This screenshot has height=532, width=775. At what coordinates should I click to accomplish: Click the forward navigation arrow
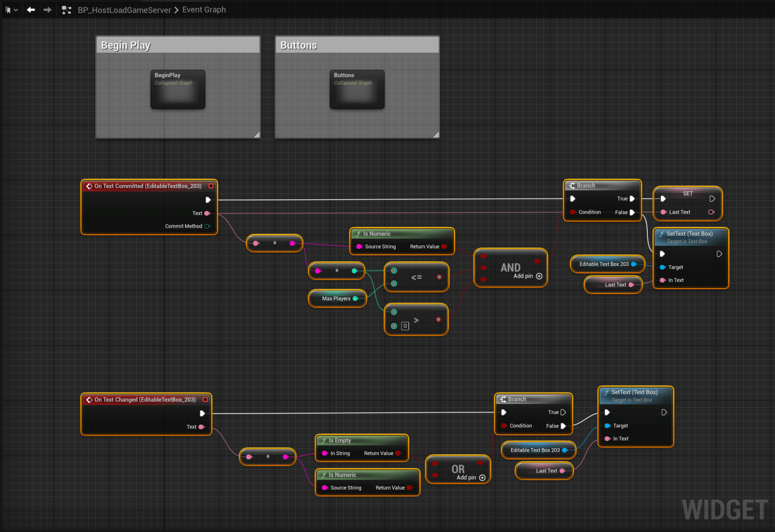tap(47, 10)
